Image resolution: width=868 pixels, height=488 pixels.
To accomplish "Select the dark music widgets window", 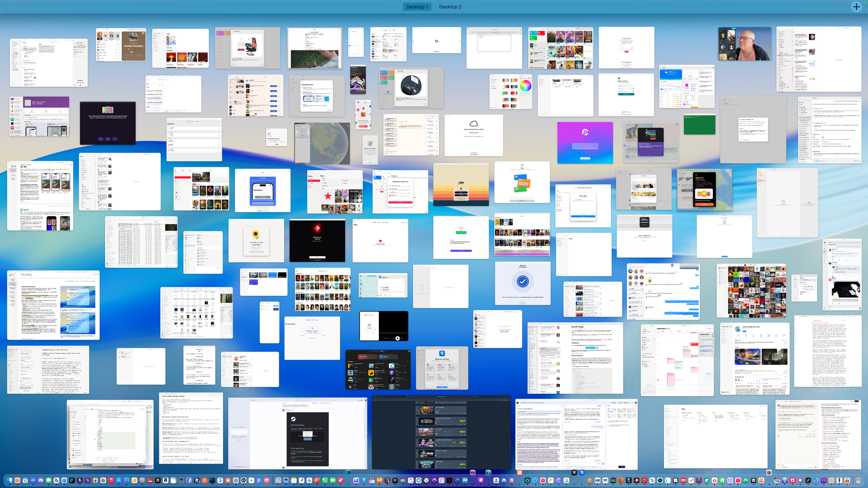I will (378, 369).
